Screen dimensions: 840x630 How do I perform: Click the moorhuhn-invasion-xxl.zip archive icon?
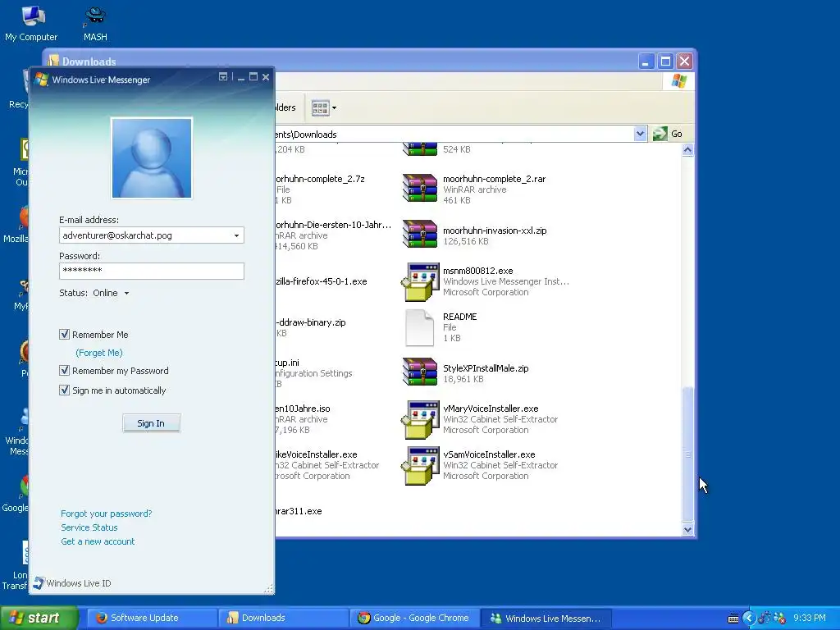419,234
